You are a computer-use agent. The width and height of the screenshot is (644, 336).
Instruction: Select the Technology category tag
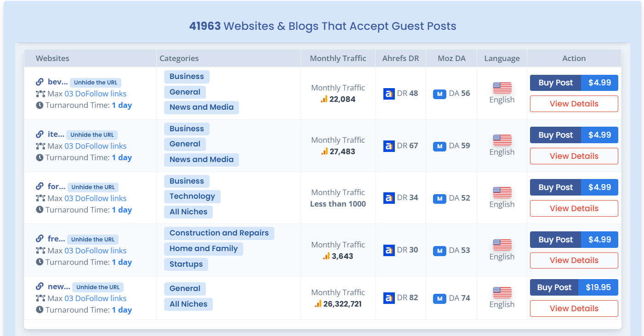pyautogui.click(x=192, y=196)
